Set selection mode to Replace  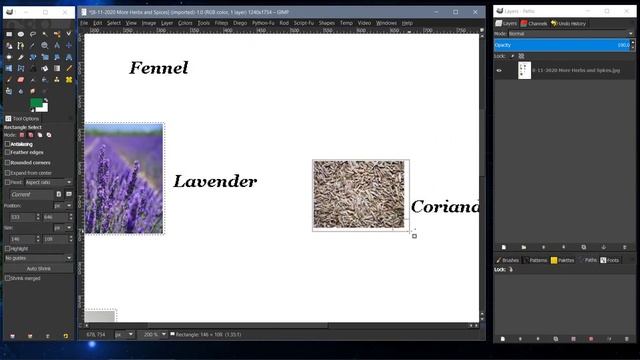pyautogui.click(x=22, y=135)
